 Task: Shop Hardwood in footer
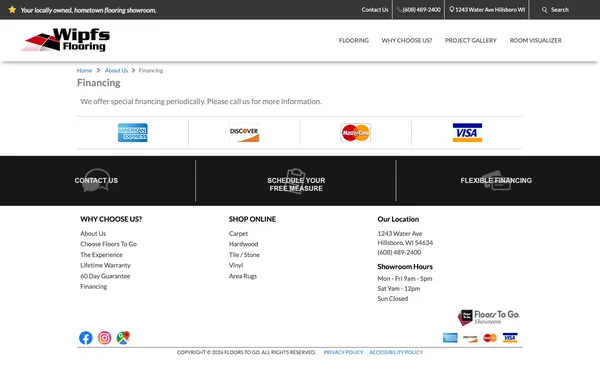click(x=243, y=244)
